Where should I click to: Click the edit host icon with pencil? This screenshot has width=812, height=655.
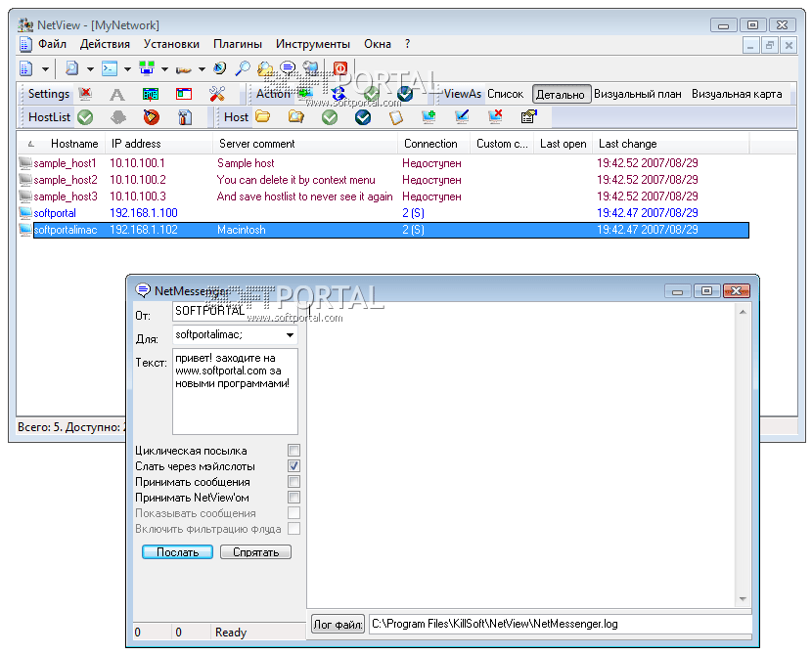462,117
